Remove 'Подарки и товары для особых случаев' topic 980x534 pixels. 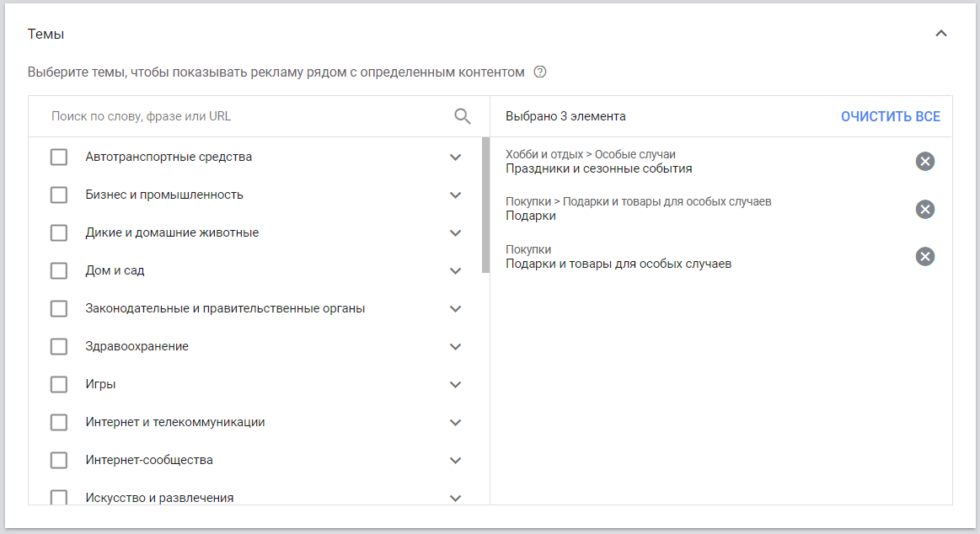924,257
